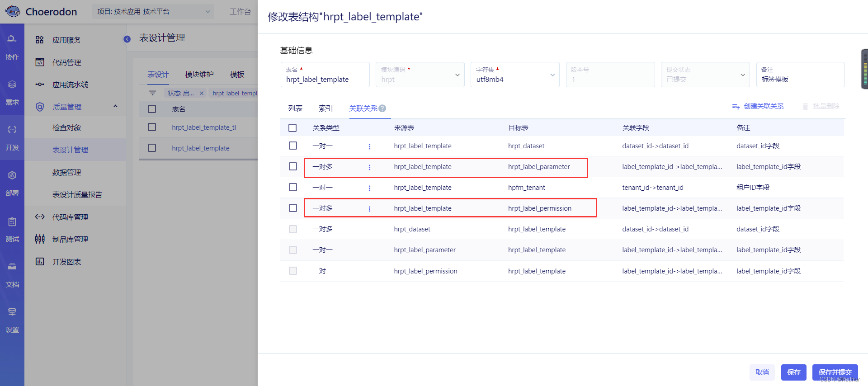The image size is (868, 386).
Task: Check the row targeting hrpt_label_permission
Action: pos(293,208)
